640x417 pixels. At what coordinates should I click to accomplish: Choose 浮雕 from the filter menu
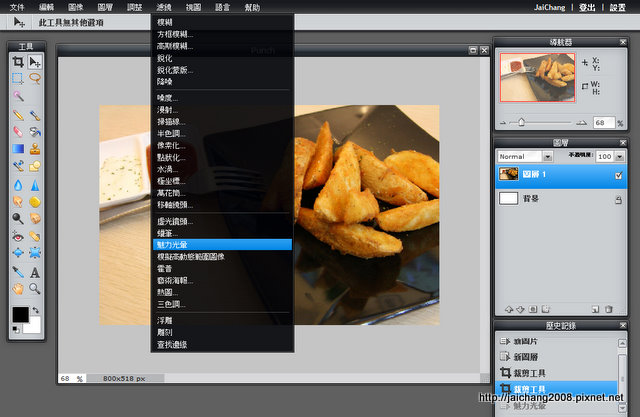(222, 321)
